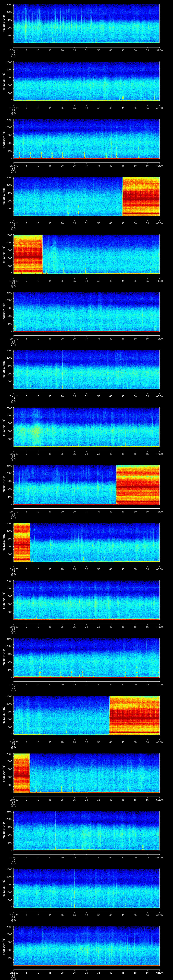The width and height of the screenshot is (173, 980).
Task: Click the red burst in the 0:39:00 spectrogram
Action: point(141,196)
